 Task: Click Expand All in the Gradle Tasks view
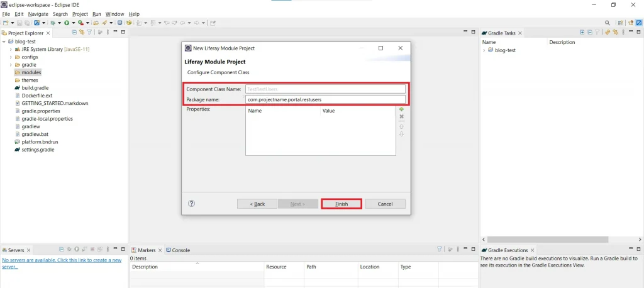click(582, 32)
